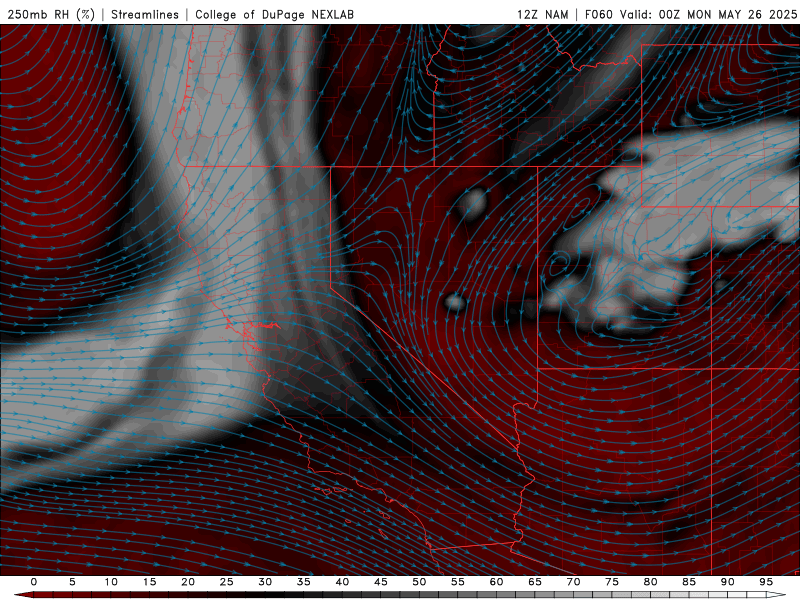The height and width of the screenshot is (600, 800).
Task: Click the colorbar label "40"
Action: tap(342, 582)
